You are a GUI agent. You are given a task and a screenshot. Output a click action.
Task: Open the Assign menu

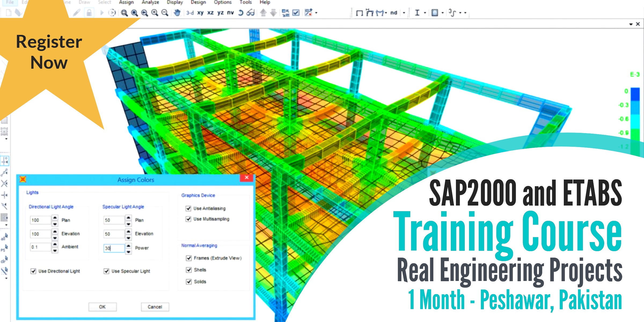coord(126,2)
